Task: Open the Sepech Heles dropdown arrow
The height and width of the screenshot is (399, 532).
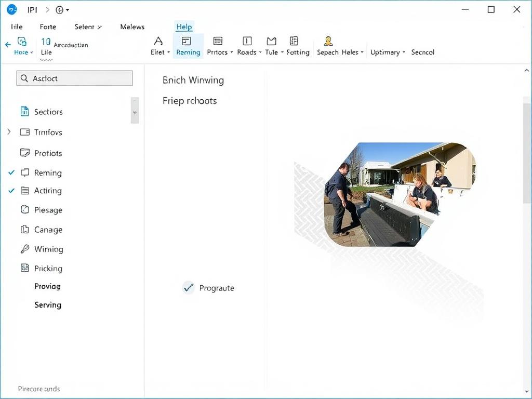Action: [x=362, y=52]
